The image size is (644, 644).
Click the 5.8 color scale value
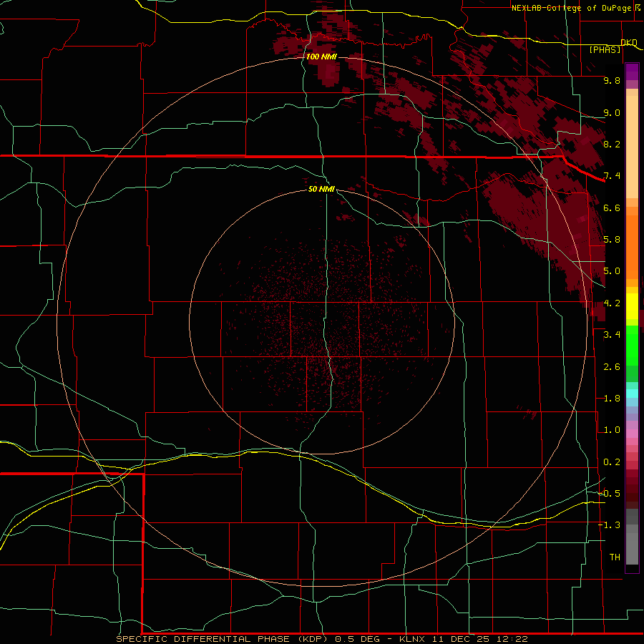tap(612, 240)
